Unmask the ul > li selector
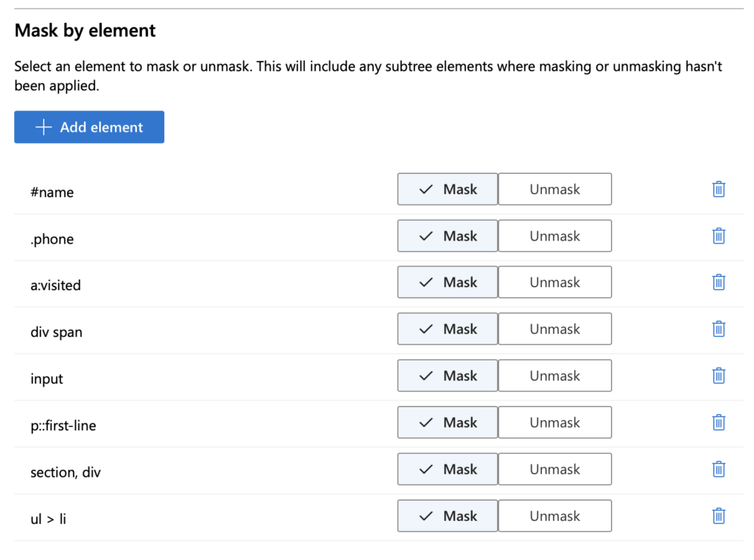The height and width of the screenshot is (560, 754). [x=554, y=516]
